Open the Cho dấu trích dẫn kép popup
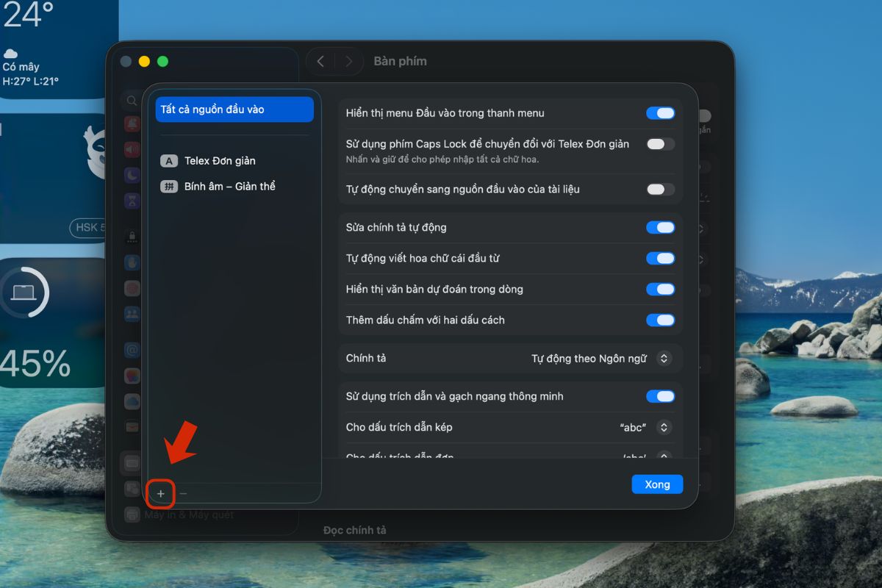 [664, 428]
